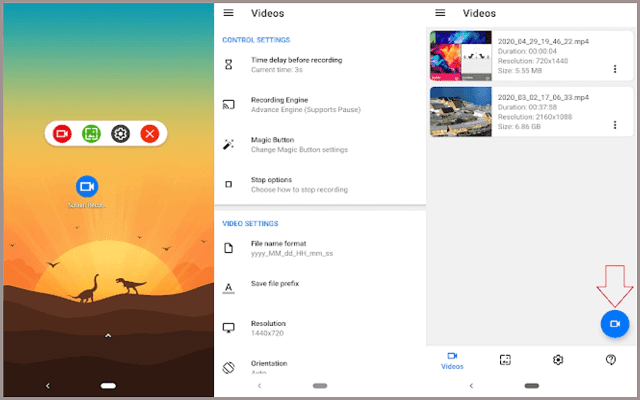Image resolution: width=640 pixels, height=400 pixels.
Task: Open hamburger menu on the settings screen
Action: click(229, 13)
